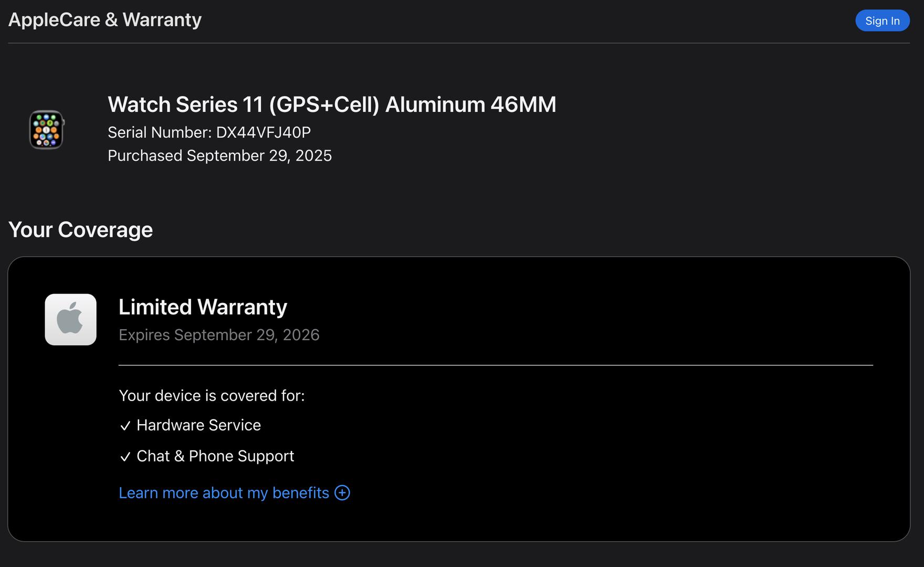Expand benefits using the plus circle icon

(342, 493)
